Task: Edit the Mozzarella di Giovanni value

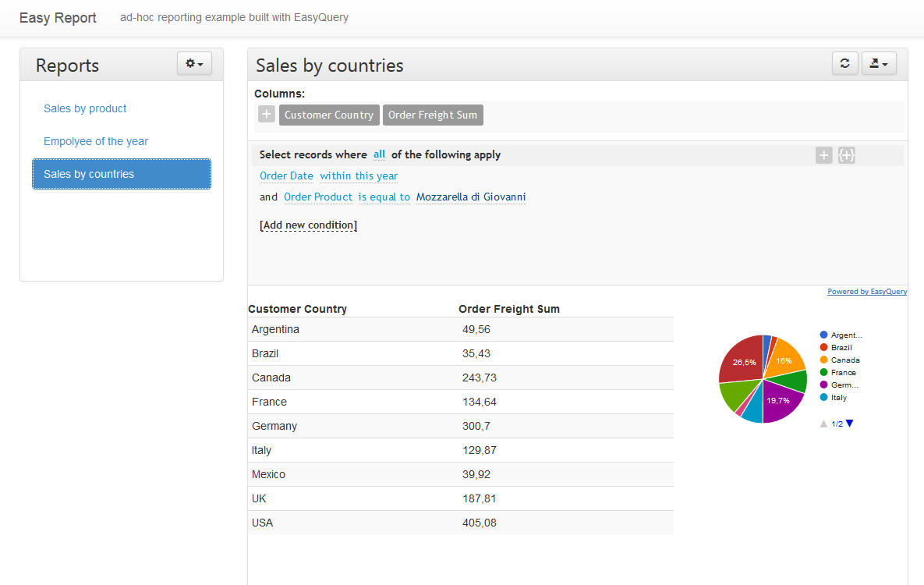Action: 471,197
